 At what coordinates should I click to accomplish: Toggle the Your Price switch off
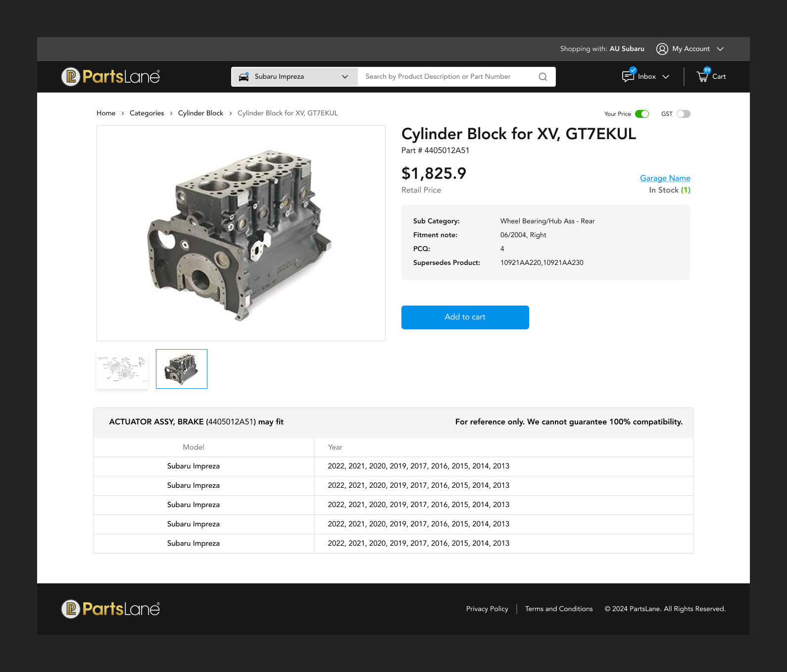[642, 114]
